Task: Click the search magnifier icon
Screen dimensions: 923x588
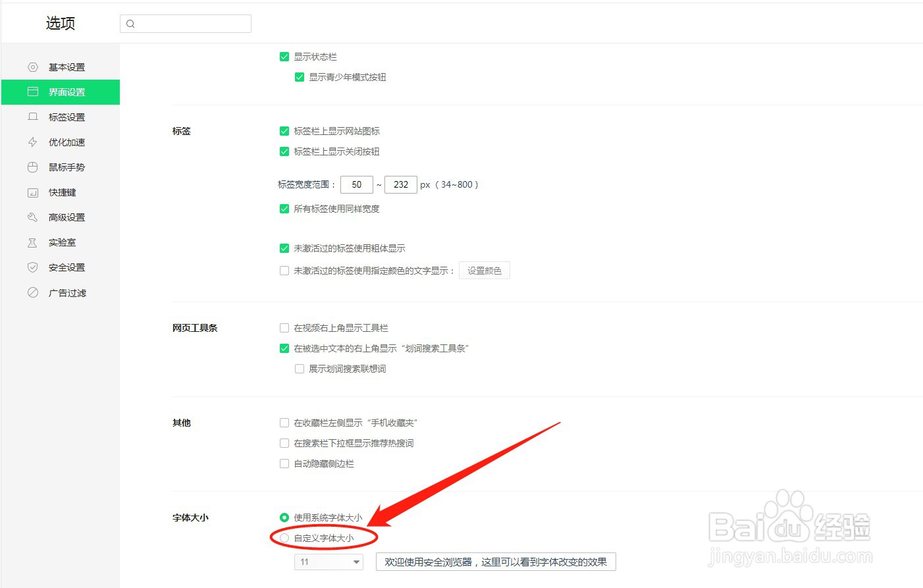Action: (130, 23)
